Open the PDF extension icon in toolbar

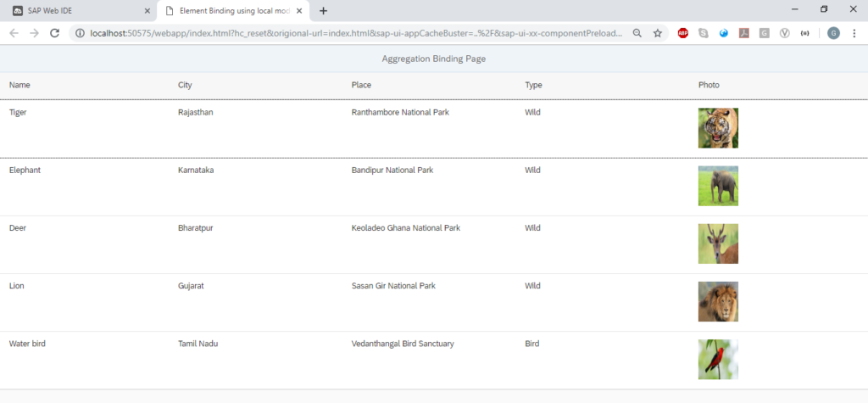(744, 33)
